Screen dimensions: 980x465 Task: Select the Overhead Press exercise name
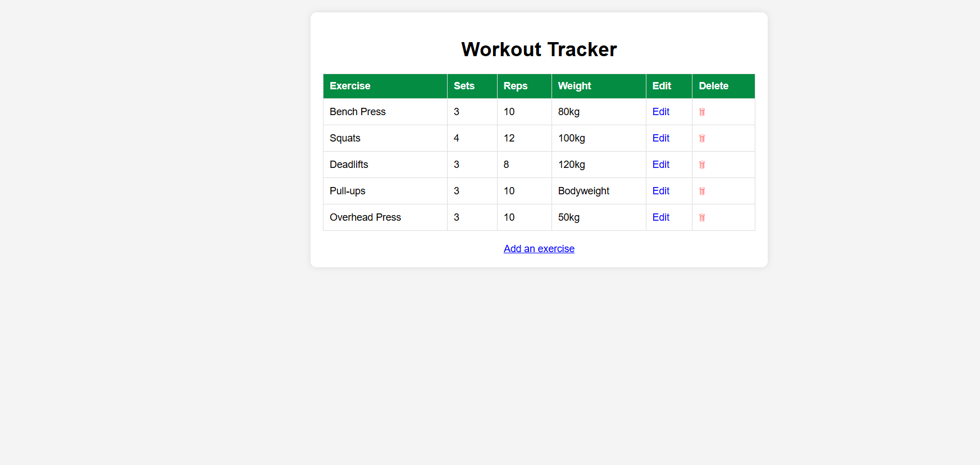pos(365,217)
